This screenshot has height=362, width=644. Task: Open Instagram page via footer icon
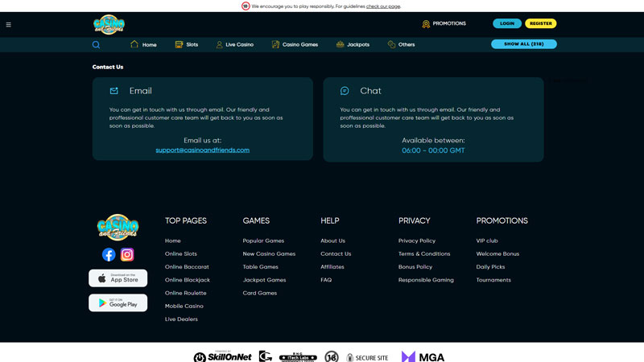tap(127, 254)
